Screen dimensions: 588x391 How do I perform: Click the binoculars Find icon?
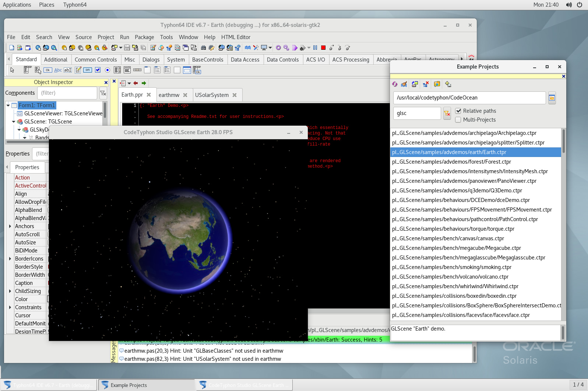[x=203, y=48]
